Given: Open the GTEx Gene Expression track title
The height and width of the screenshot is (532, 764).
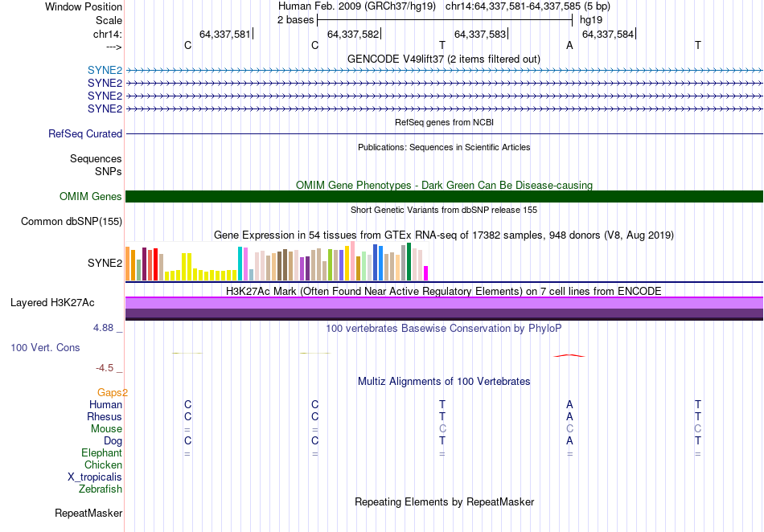Looking at the screenshot, I should (444, 235).
